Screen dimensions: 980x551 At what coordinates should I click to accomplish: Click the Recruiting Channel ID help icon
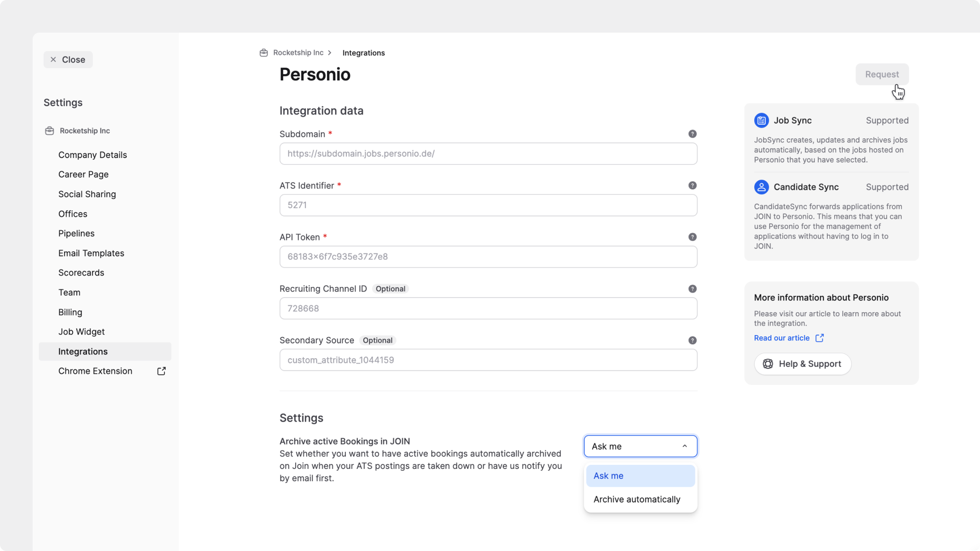coord(692,289)
